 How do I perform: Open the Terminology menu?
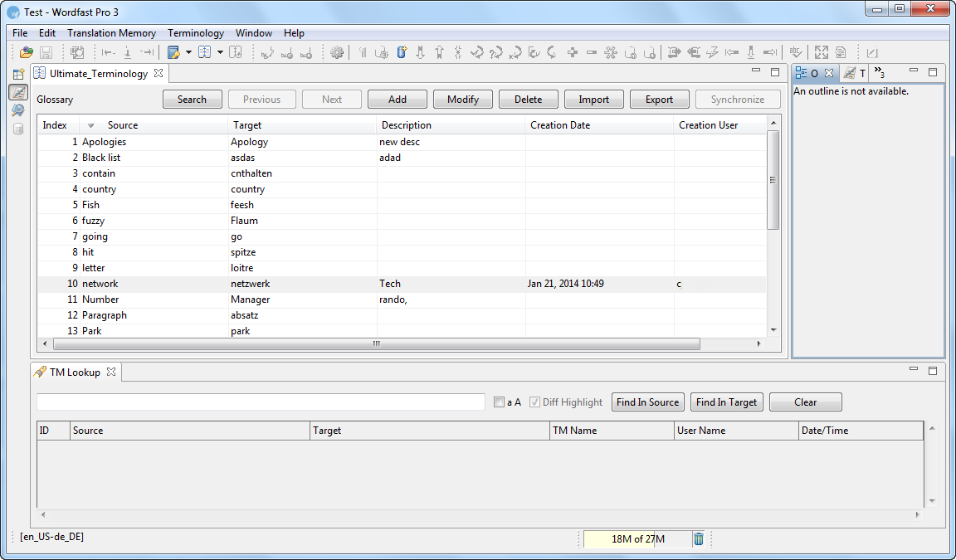click(x=196, y=33)
